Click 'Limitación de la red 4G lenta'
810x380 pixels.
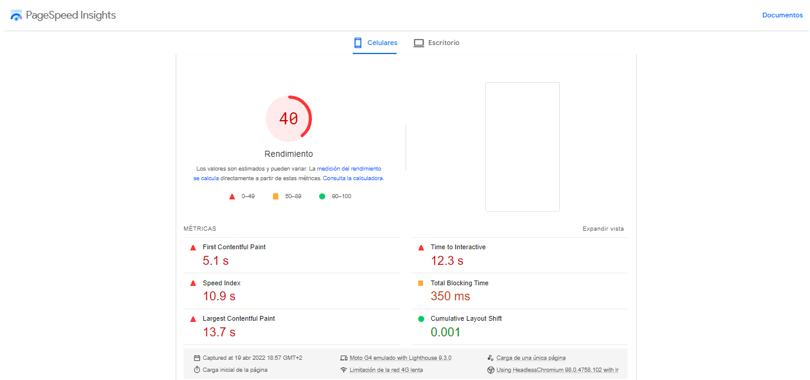[x=386, y=370]
